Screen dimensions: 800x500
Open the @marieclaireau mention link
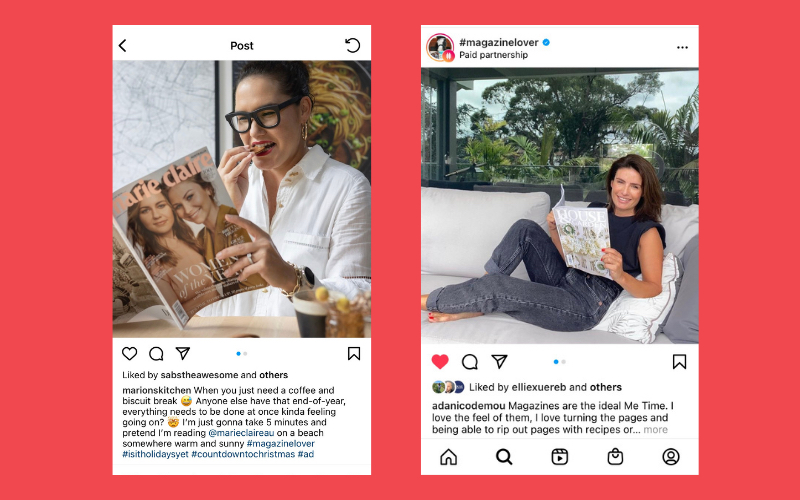click(x=241, y=433)
